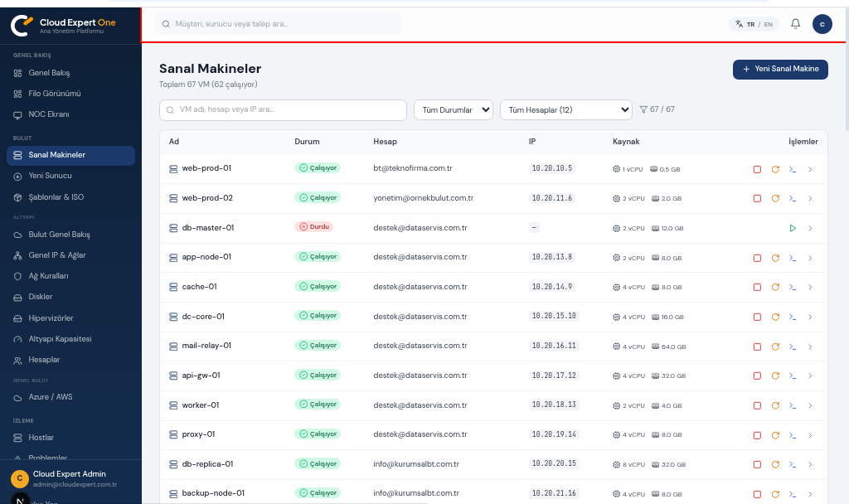Image resolution: width=849 pixels, height=504 pixels.
Task: Open the notifications bell
Action: click(795, 24)
